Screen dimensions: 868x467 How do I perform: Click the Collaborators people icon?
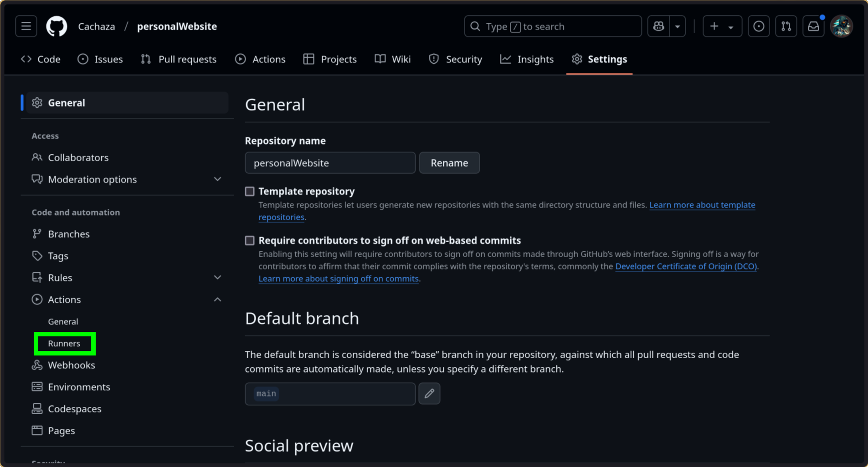tap(37, 157)
